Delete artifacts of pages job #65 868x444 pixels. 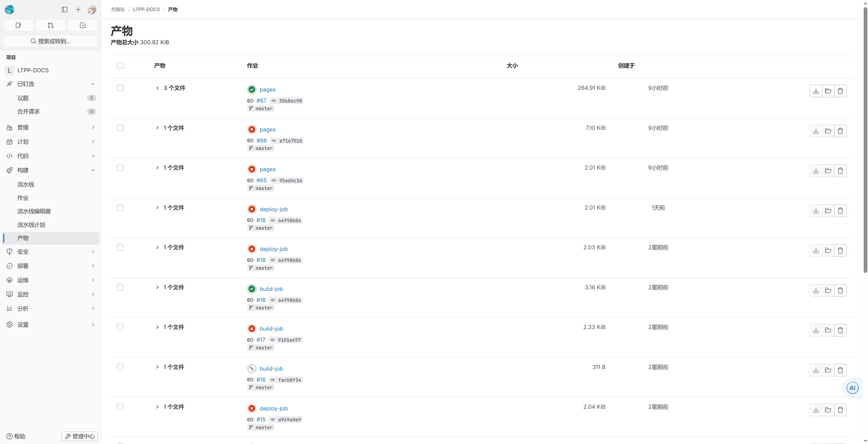coord(840,171)
